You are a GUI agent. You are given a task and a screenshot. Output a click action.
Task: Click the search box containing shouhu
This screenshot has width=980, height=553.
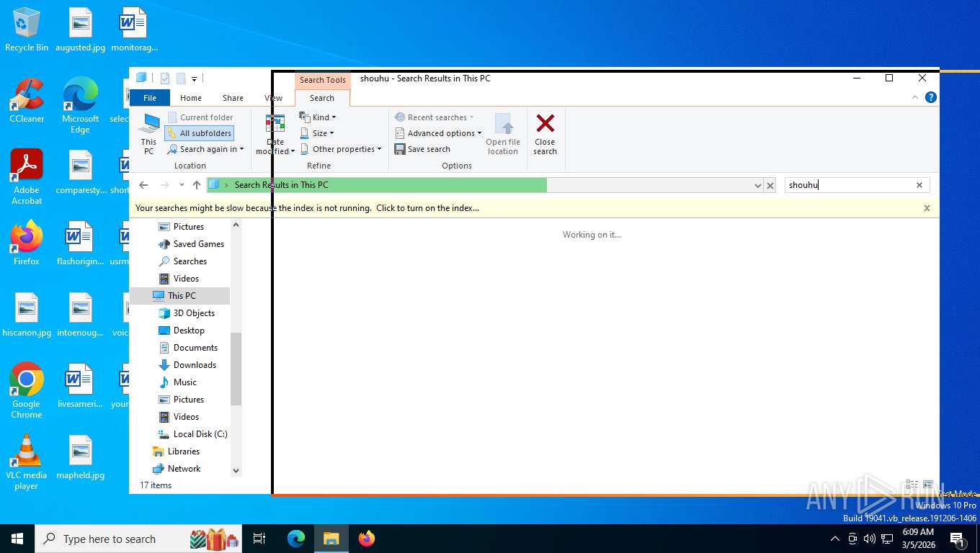click(857, 185)
